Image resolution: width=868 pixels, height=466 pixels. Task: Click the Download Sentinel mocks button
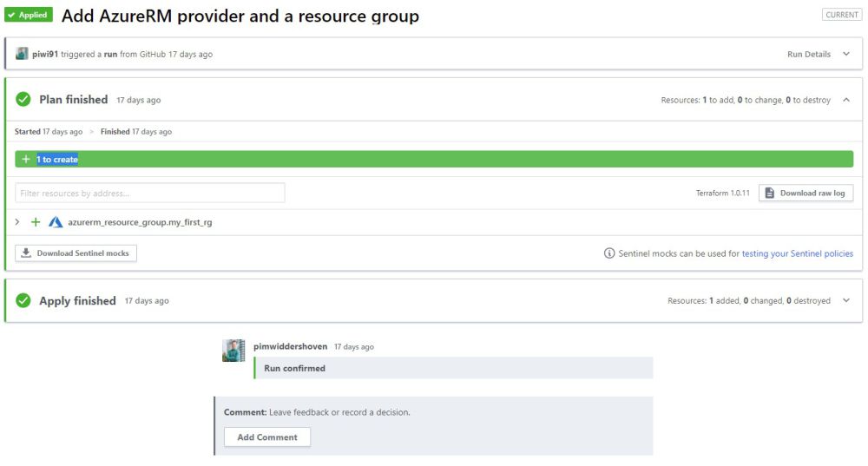pos(76,253)
